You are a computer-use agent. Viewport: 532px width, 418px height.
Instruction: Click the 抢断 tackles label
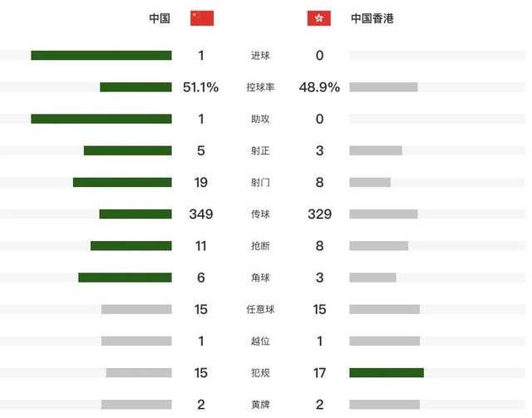(x=260, y=246)
